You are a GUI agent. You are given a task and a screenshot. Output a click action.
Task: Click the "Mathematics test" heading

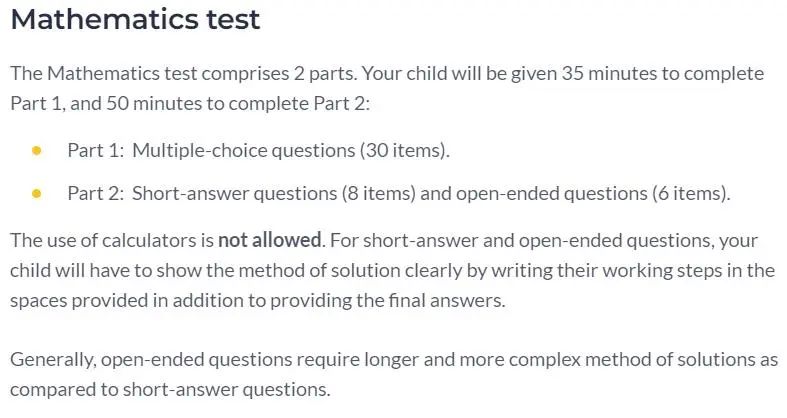pyautogui.click(x=135, y=20)
